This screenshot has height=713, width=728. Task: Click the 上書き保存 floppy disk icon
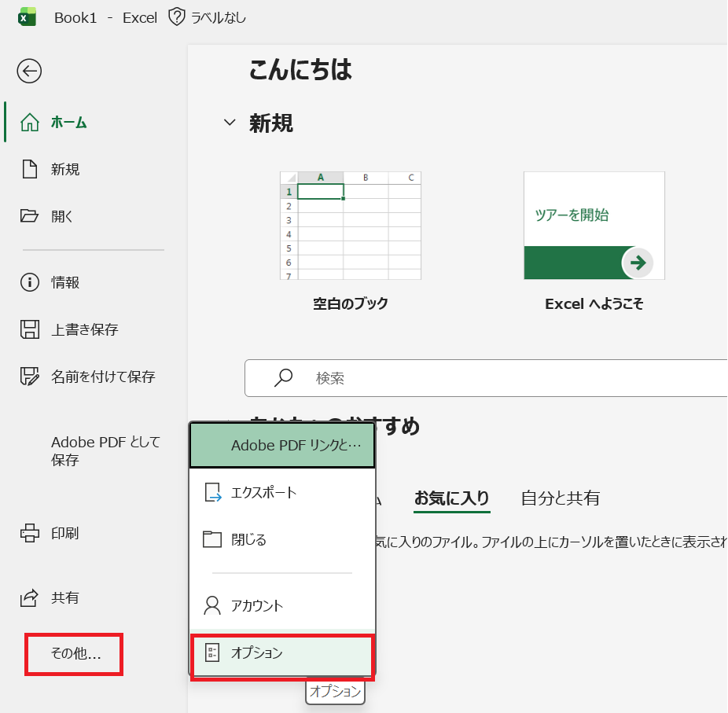30,329
